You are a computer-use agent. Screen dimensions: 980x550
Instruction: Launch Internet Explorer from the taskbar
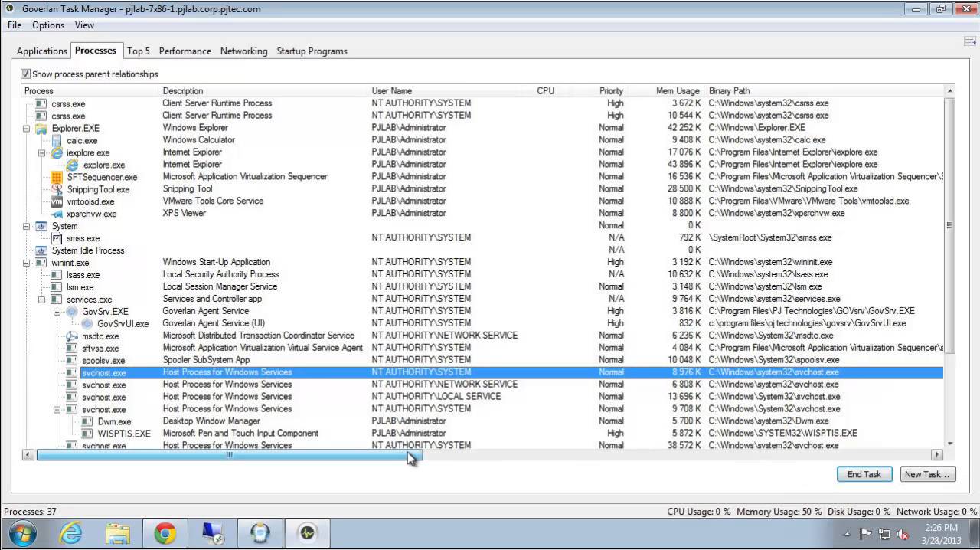pos(70,533)
